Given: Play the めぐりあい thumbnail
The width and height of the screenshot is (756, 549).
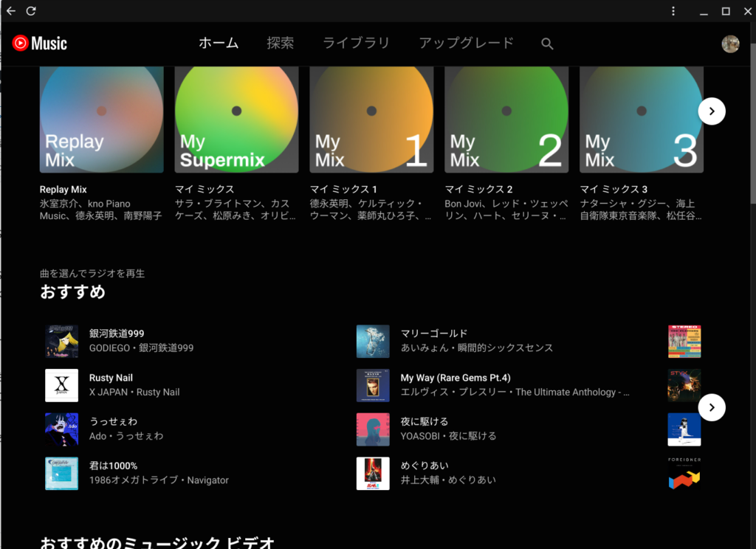Looking at the screenshot, I should pos(373,474).
